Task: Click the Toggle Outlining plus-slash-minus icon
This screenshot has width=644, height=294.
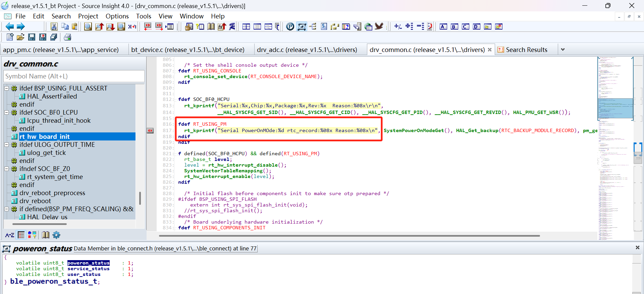Action: 398,26
